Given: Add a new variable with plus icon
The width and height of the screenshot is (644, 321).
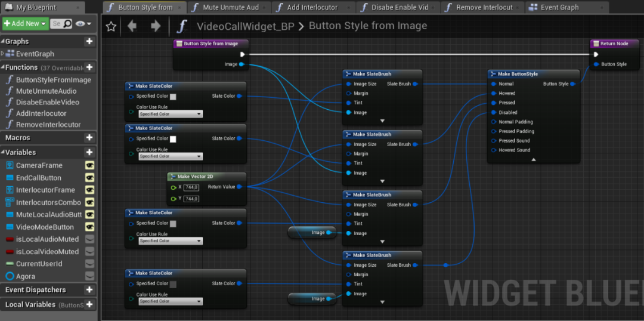Looking at the screenshot, I should point(89,152).
